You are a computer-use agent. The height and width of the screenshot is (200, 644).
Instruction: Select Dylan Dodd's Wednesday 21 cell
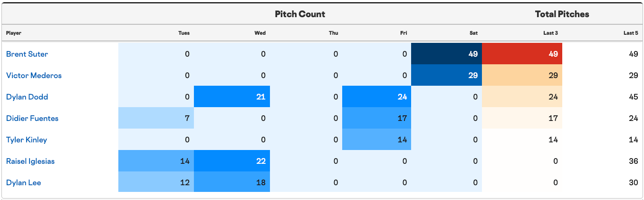[x=232, y=97]
